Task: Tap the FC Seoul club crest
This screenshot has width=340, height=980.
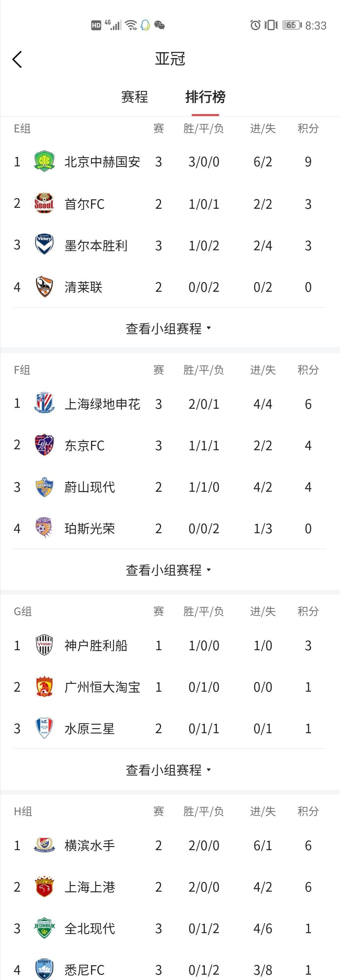Action: click(44, 203)
